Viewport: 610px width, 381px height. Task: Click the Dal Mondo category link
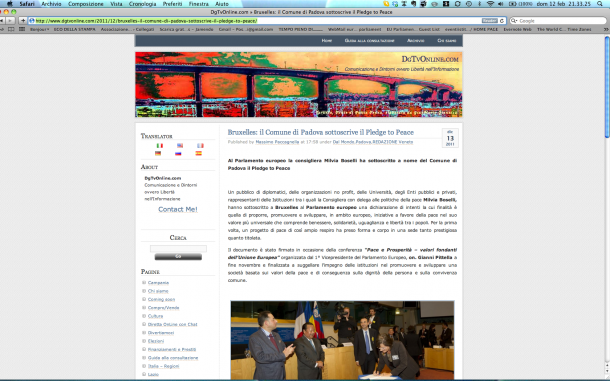tap(343, 142)
